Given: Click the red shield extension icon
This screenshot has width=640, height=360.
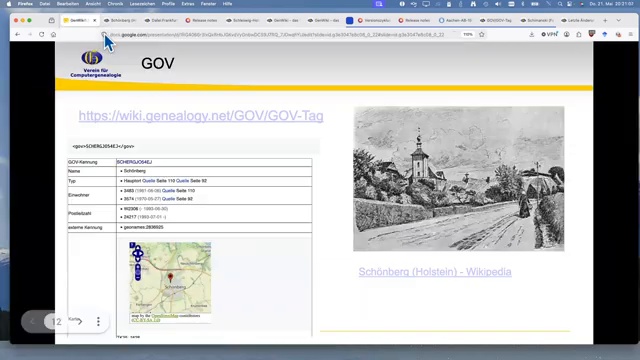Looking at the screenshot, I should click(591, 34).
